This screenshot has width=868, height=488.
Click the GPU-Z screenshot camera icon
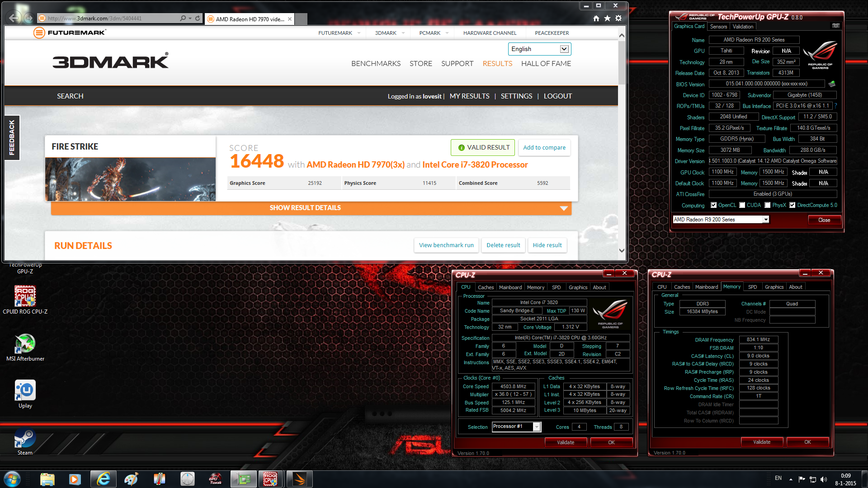[x=836, y=26]
